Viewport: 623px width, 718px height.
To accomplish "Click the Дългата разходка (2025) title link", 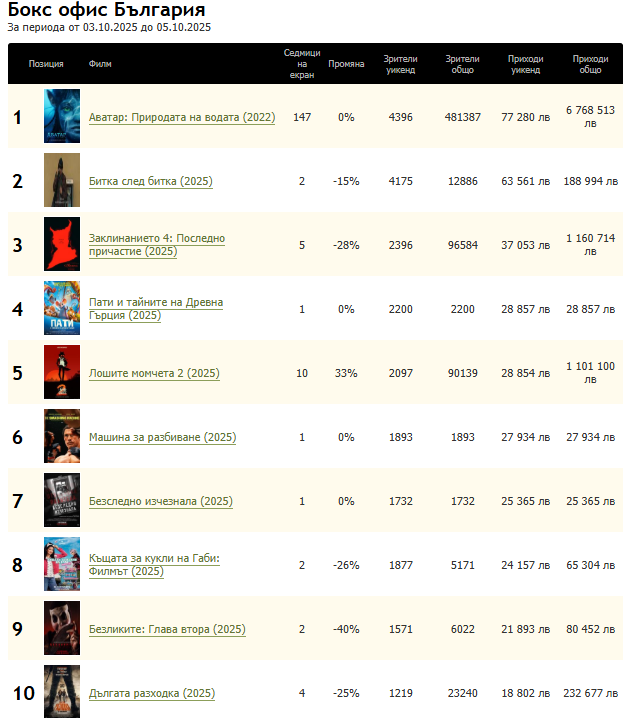I will coord(151,694).
